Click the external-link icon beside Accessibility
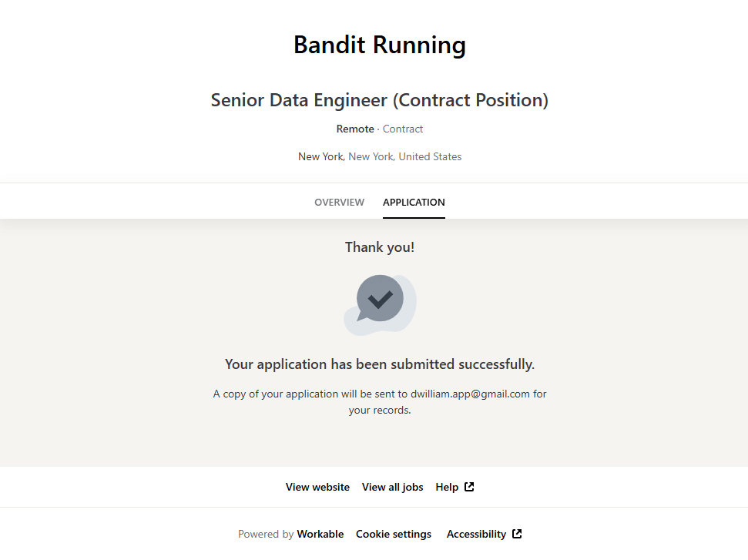 517,534
